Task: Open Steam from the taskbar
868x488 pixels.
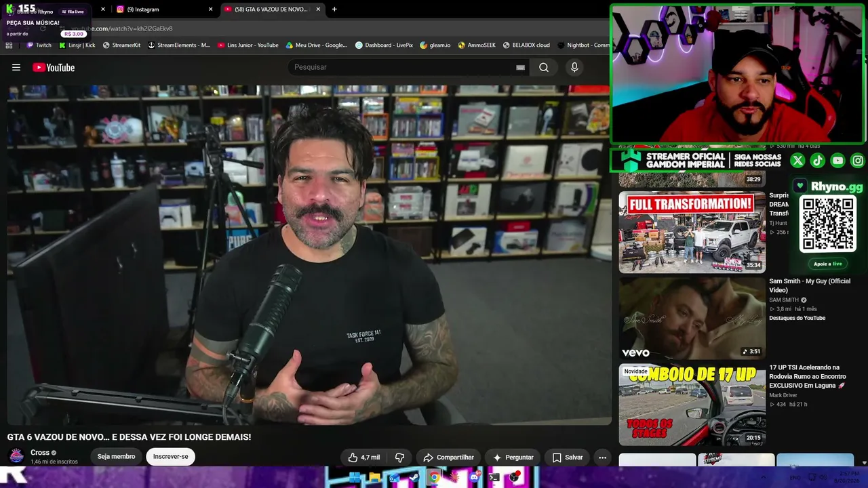Action: 414,478
